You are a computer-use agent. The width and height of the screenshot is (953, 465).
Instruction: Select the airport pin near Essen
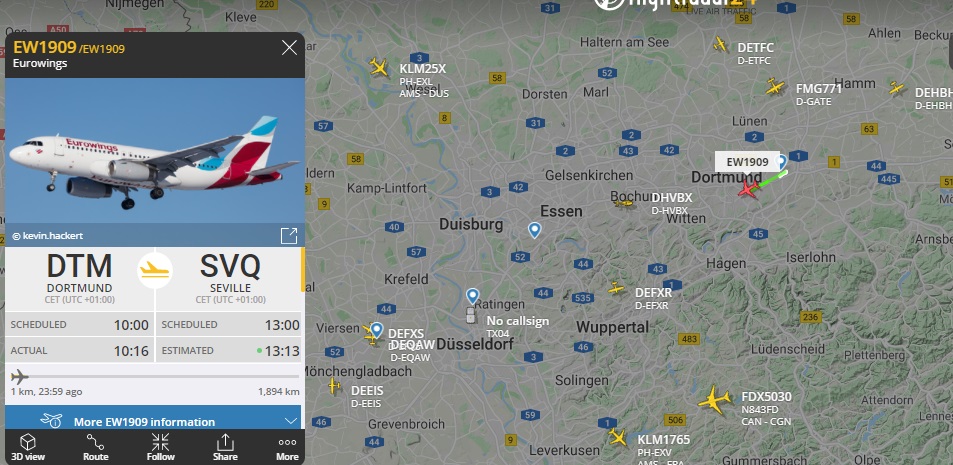534,230
